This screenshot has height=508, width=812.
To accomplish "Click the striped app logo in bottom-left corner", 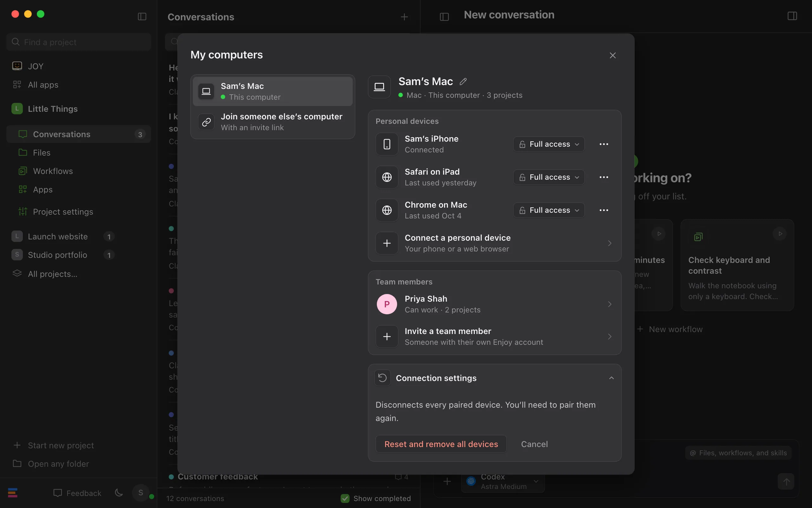I will click(13, 493).
